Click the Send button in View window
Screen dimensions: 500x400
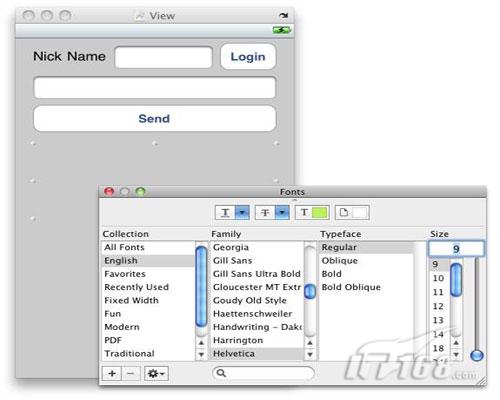coord(155,119)
